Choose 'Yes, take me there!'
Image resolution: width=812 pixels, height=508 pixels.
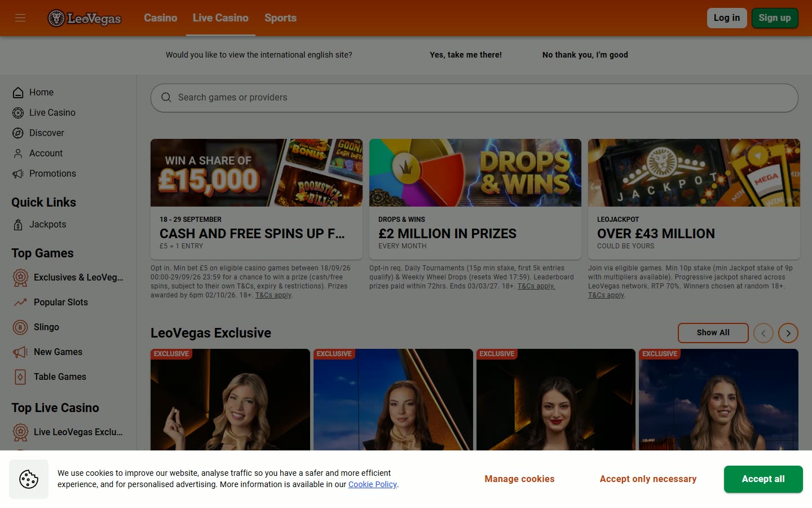tap(466, 55)
